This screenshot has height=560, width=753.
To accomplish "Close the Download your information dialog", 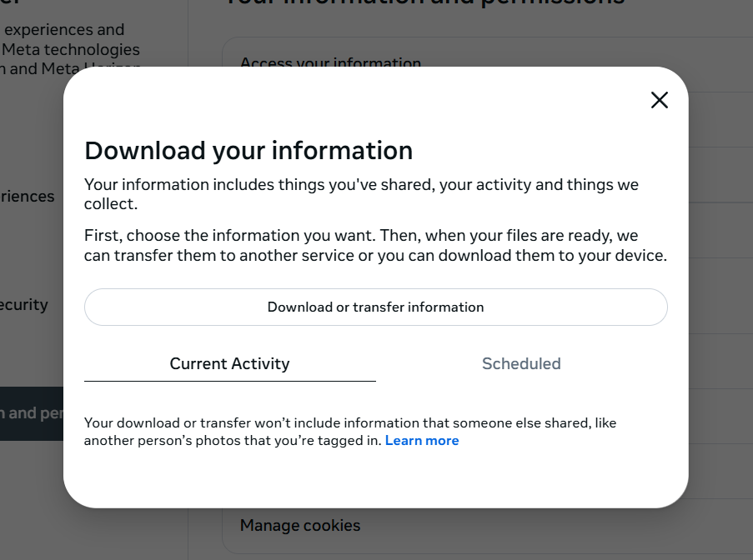I will (660, 100).
